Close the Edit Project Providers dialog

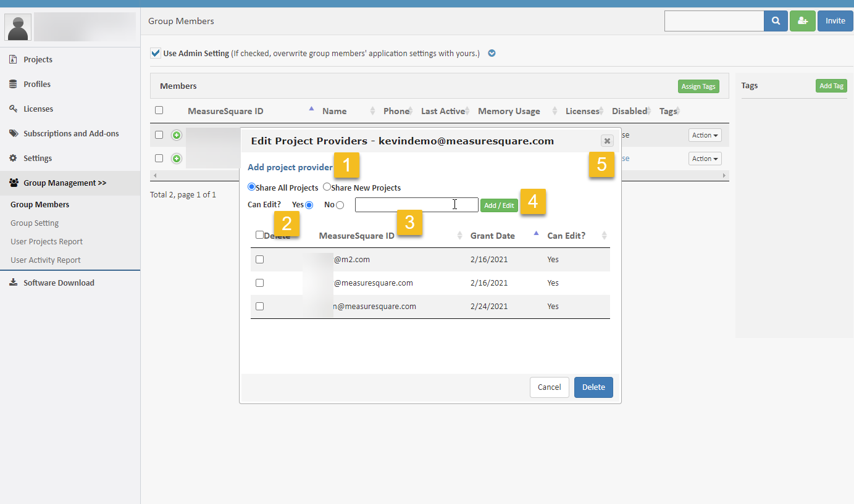607,141
